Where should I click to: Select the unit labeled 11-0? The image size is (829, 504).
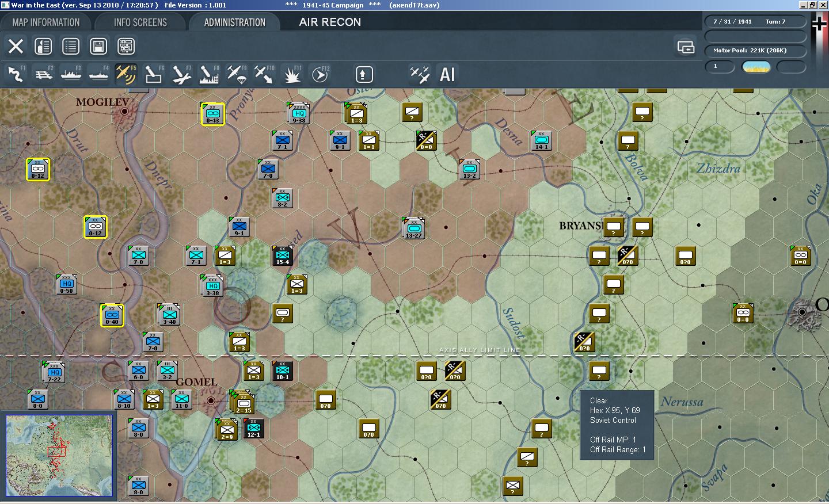pyautogui.click(x=181, y=399)
